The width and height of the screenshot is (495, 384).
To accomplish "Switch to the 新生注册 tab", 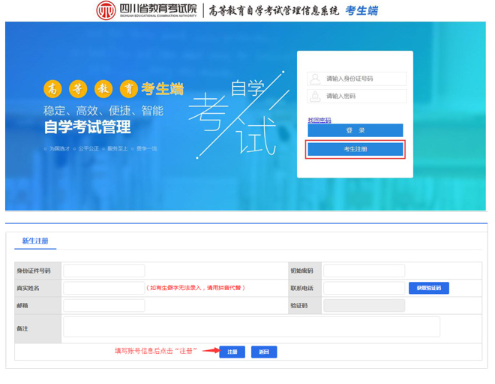I will pyautogui.click(x=35, y=241).
